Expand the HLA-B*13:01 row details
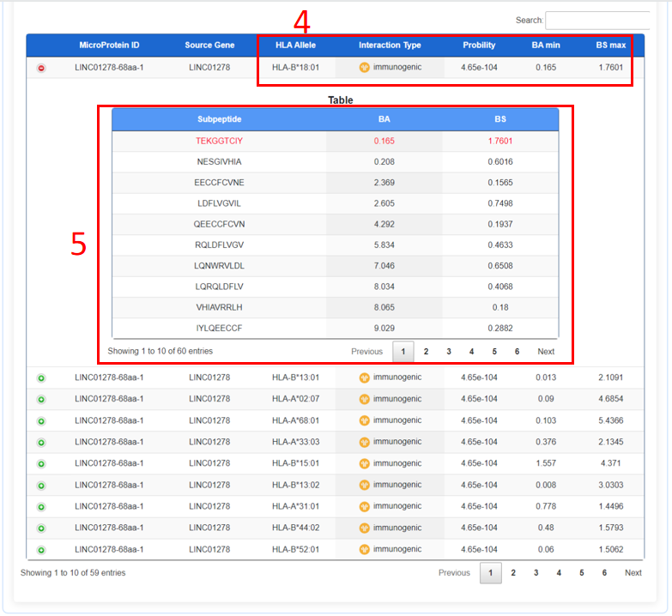This screenshot has width=672, height=616. [41, 378]
